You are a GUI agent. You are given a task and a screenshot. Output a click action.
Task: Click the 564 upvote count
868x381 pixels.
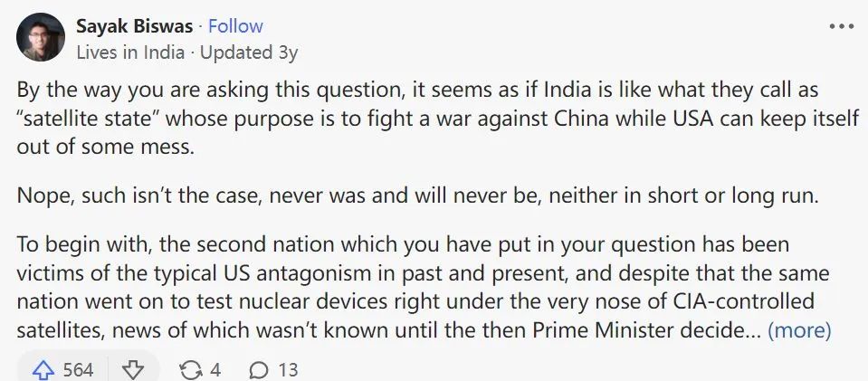coord(78,369)
